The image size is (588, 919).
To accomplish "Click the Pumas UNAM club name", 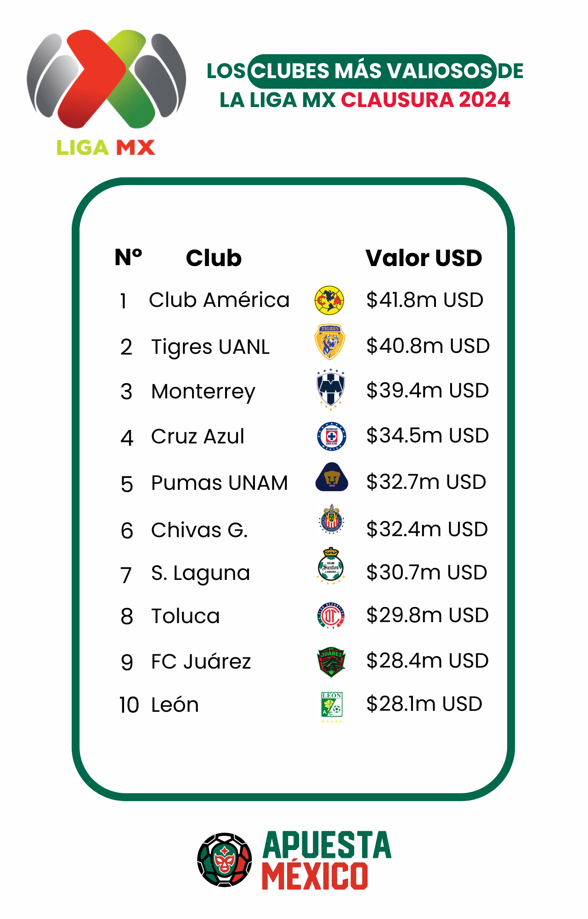I will tap(220, 483).
